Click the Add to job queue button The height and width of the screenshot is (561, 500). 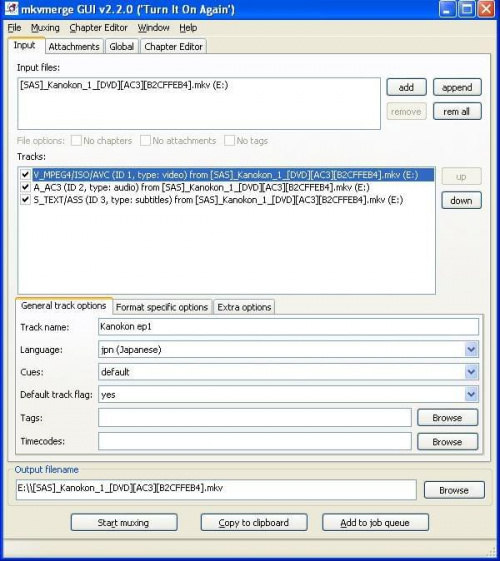375,523
